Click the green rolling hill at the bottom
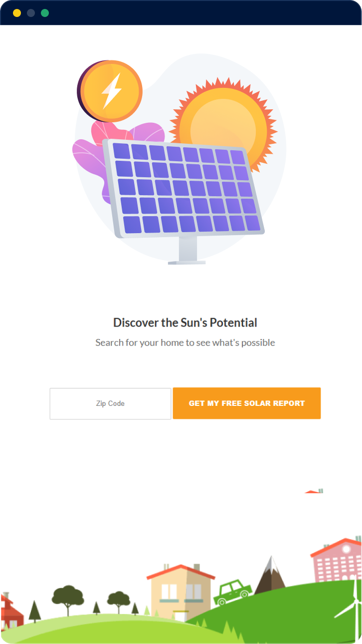This screenshot has width=362, height=644. coord(125,632)
